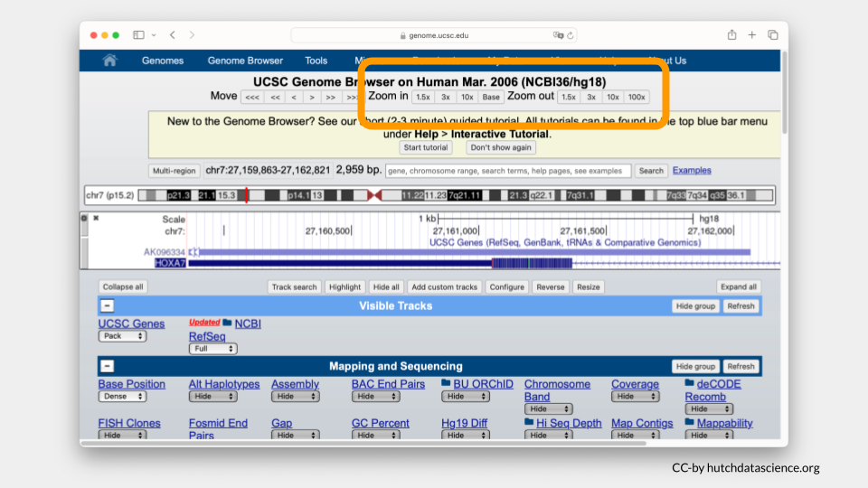The height and width of the screenshot is (488, 868).
Task: Click the Search button
Action: 651,171
